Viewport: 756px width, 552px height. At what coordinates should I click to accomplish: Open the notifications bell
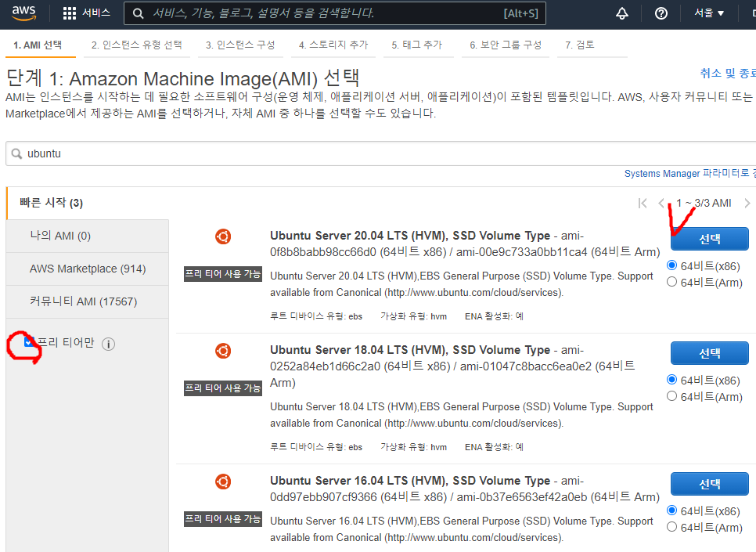622,13
